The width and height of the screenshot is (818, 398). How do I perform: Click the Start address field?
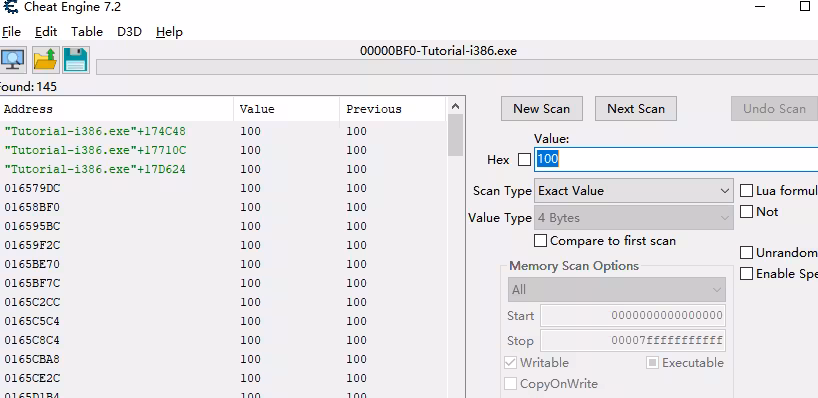[633, 316]
